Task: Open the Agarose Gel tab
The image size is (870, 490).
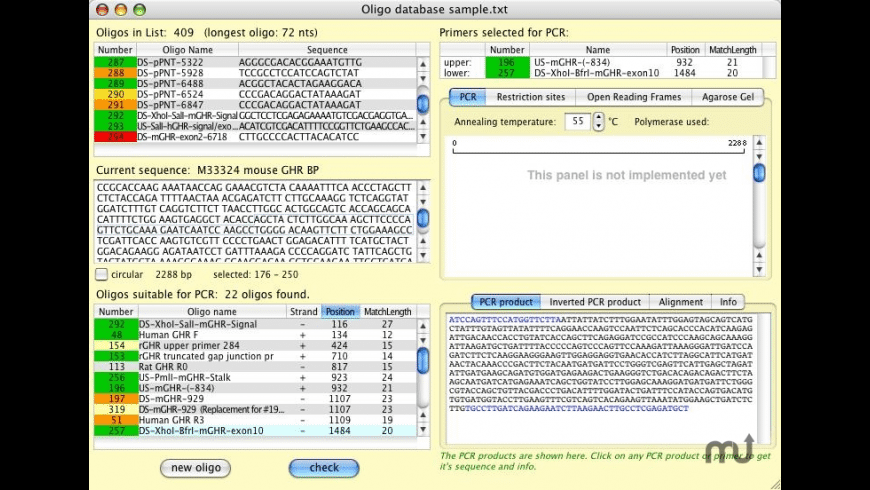Action: 727,97
